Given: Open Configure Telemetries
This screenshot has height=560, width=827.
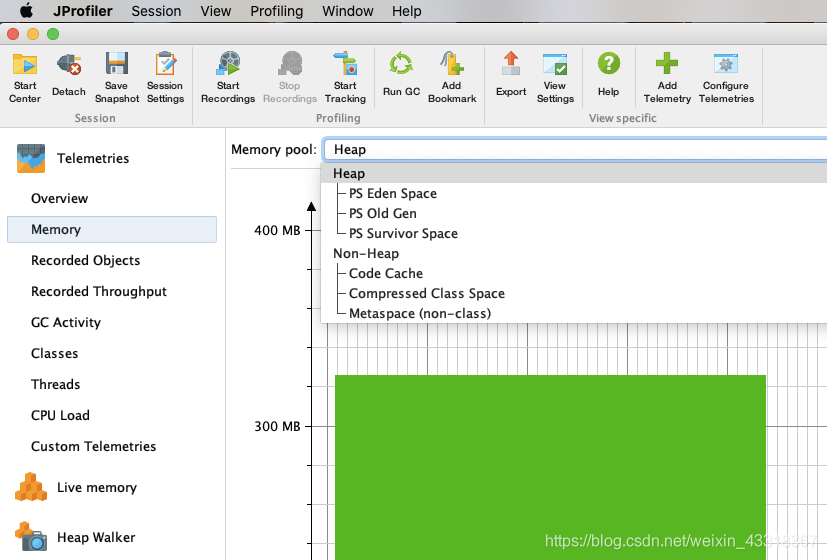Looking at the screenshot, I should [726, 78].
